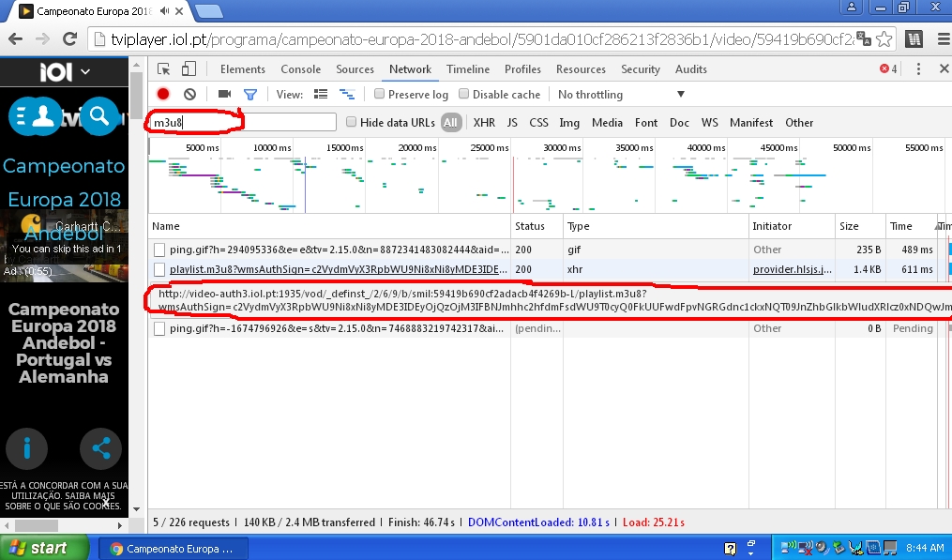Viewport: 952px width, 560px height.
Task: Open the Elements tab
Action: click(x=243, y=69)
